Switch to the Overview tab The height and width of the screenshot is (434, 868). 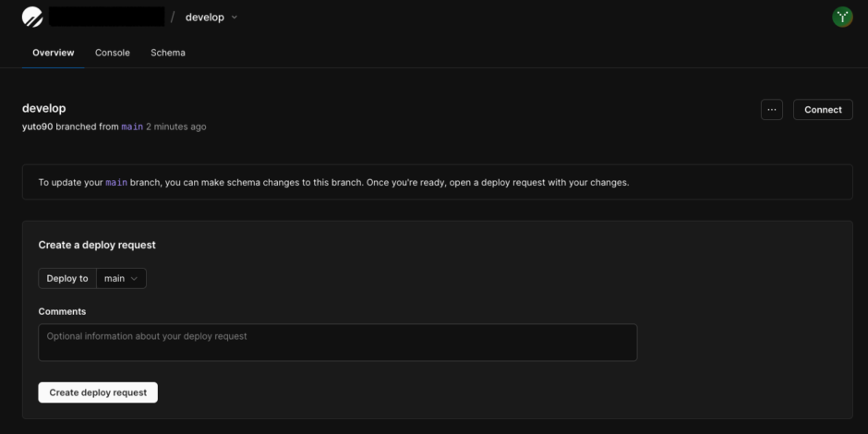pyautogui.click(x=53, y=53)
